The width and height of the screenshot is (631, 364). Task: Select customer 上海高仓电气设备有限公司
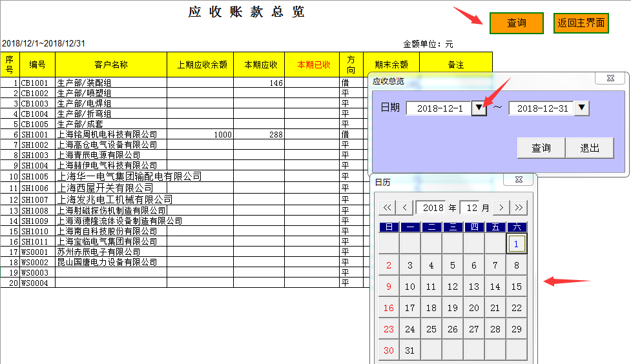coord(111,145)
